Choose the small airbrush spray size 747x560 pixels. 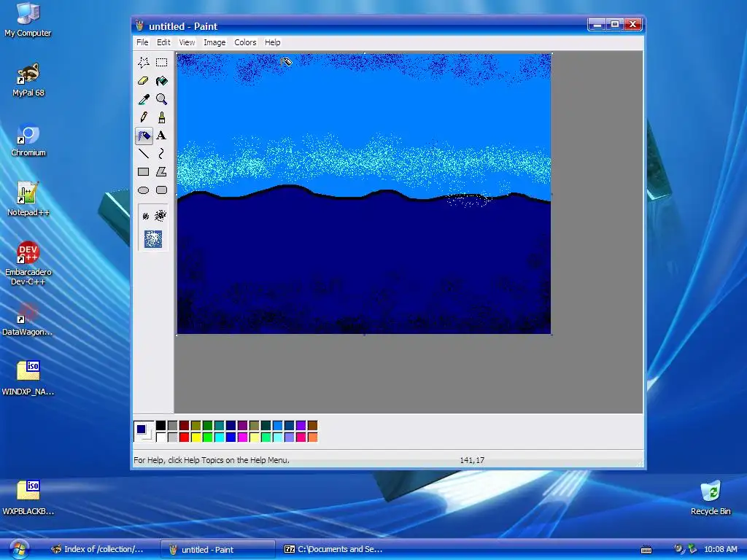146,216
